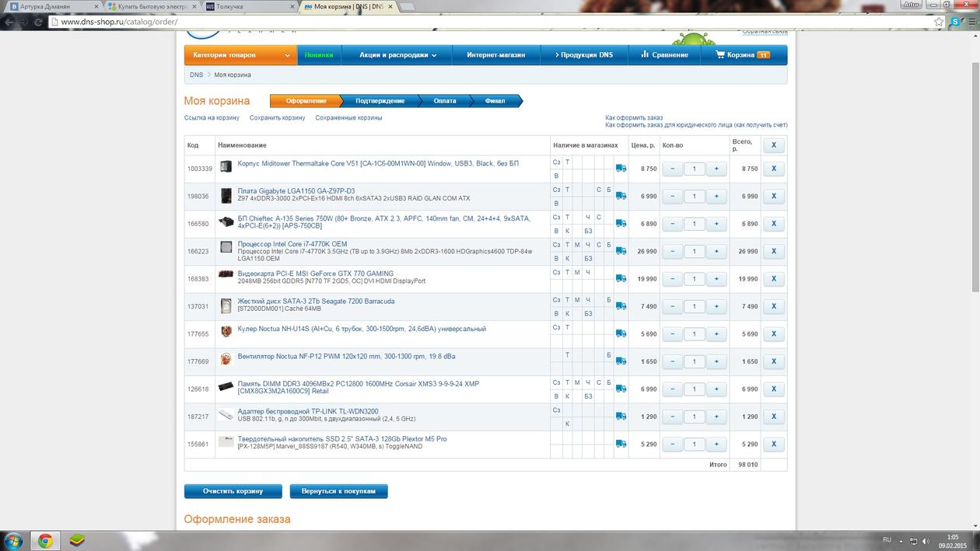Image resolution: width=980 pixels, height=551 pixels.
Task: Expand the Акции и распродажи menu
Action: 397,55
